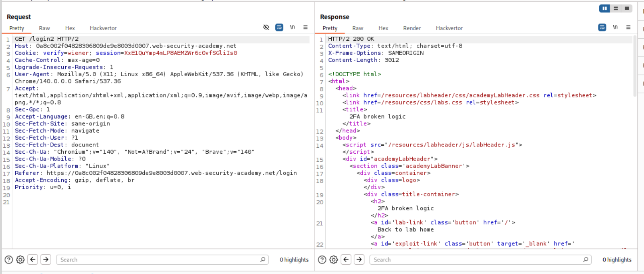This screenshot has height=274, width=644.
Task: Toggle newline display \n in Request panel
Action: (x=292, y=27)
